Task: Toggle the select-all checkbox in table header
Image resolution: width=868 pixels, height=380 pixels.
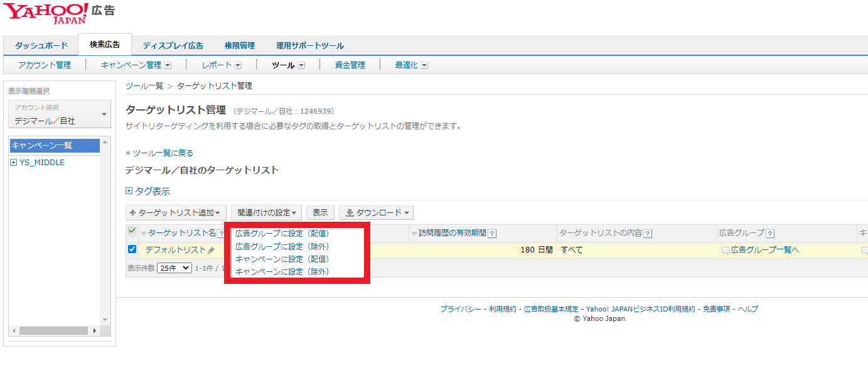Action: 132,231
